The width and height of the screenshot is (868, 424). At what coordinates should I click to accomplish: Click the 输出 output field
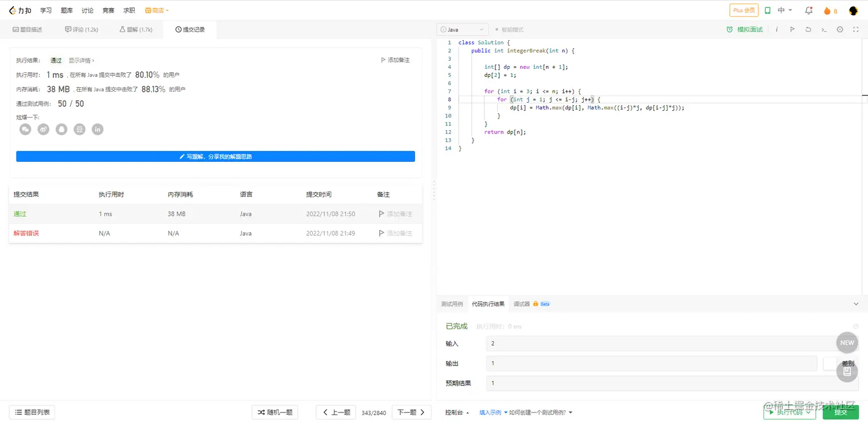click(x=652, y=363)
